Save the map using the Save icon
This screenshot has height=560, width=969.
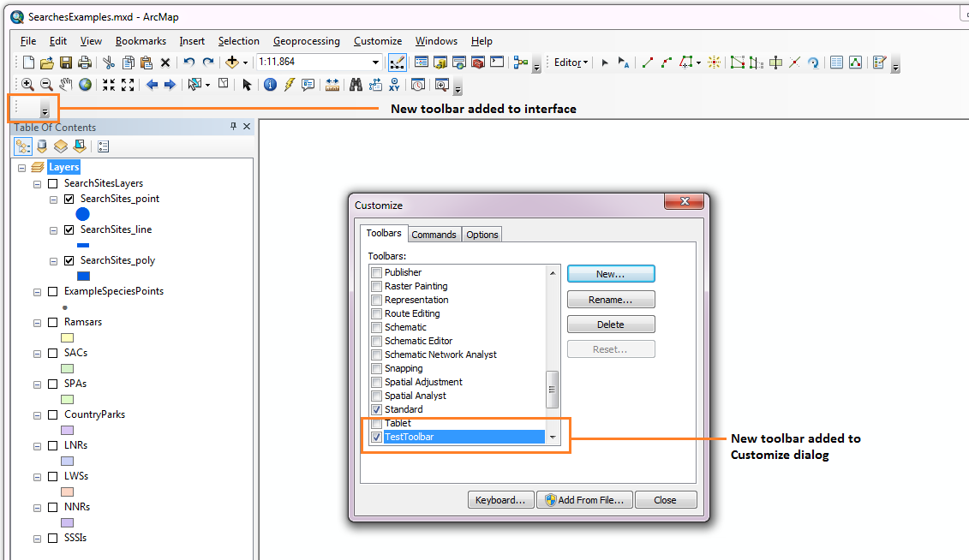pyautogui.click(x=65, y=63)
